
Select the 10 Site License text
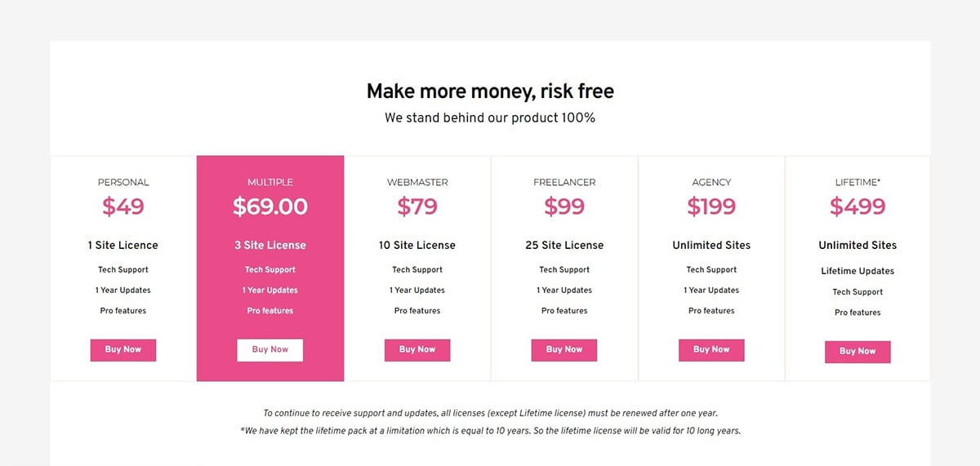(x=417, y=245)
